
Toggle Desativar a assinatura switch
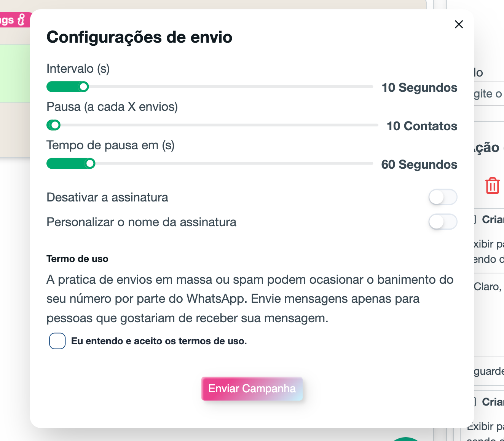pyautogui.click(x=442, y=197)
